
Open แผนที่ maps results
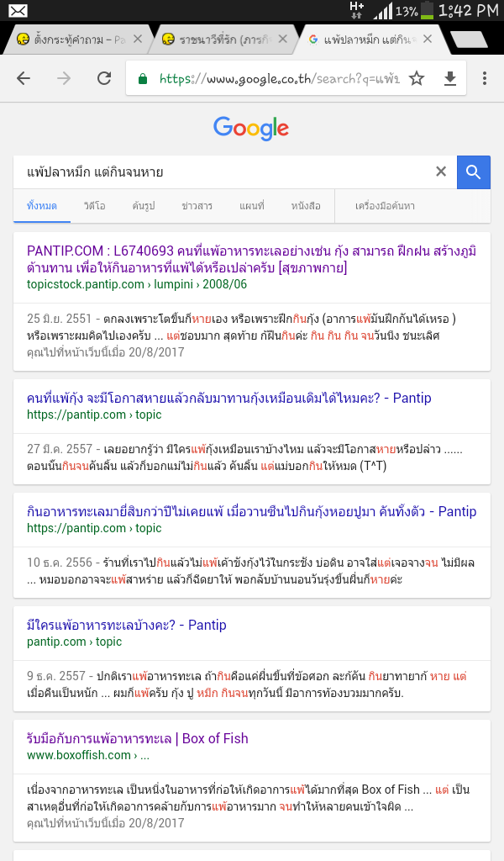(252, 206)
